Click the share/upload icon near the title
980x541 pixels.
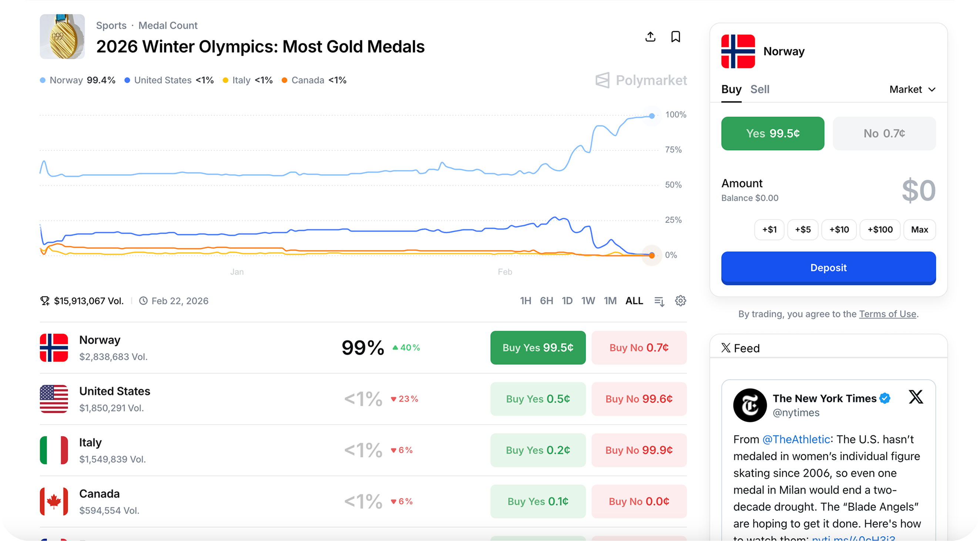(x=650, y=37)
